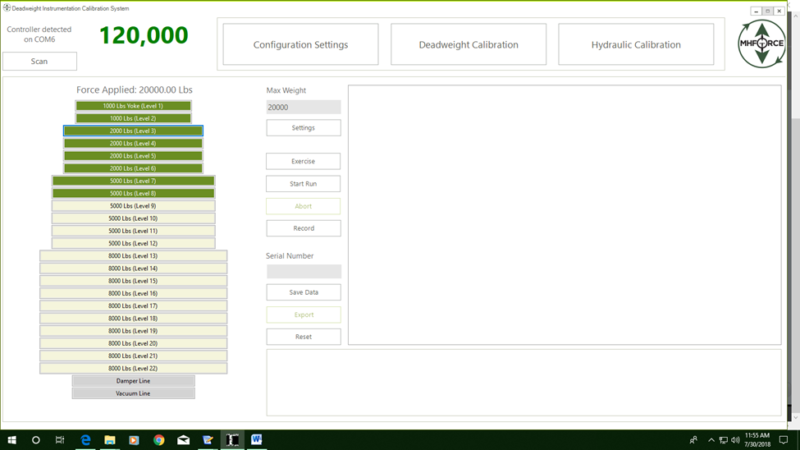The height and width of the screenshot is (450, 800).
Task: Toggle the Damper Line control
Action: (133, 381)
